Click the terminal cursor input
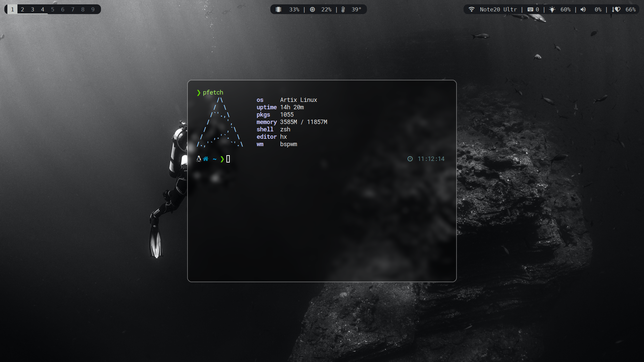Viewport: 644px width, 362px height. click(x=228, y=159)
